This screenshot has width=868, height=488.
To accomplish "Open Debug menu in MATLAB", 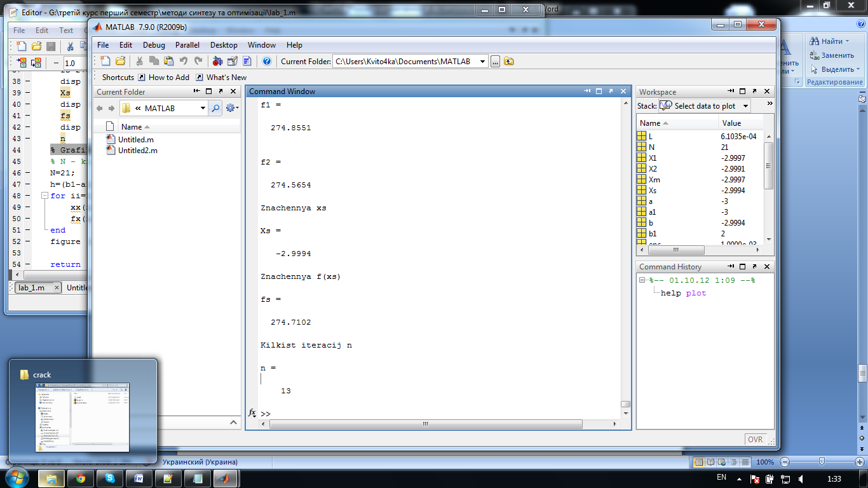I will (154, 45).
